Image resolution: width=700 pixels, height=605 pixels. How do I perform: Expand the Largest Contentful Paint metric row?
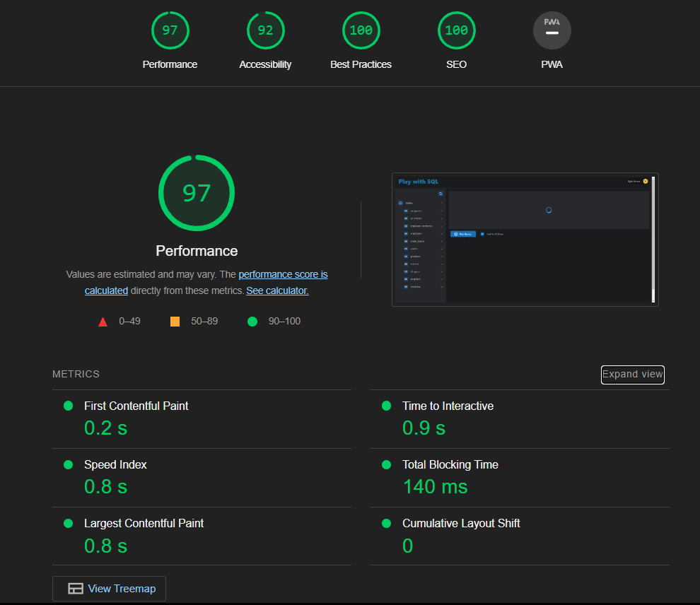tap(144, 523)
